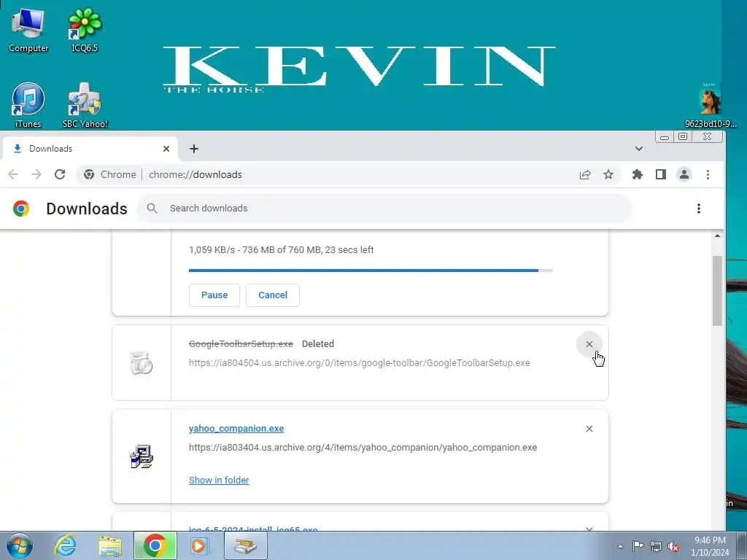Viewport: 747px width, 560px height.
Task: Remove yahoo_companion.exe from list
Action: (589, 429)
